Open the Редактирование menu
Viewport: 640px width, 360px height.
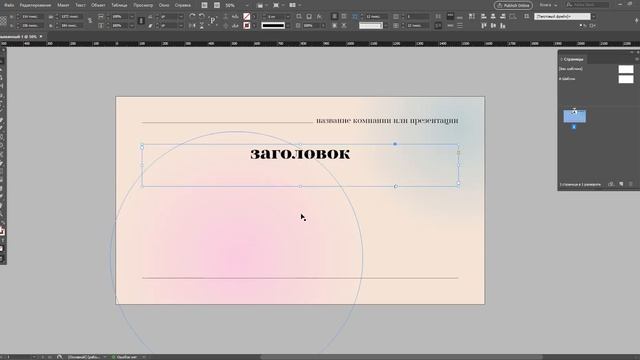tap(36, 5)
